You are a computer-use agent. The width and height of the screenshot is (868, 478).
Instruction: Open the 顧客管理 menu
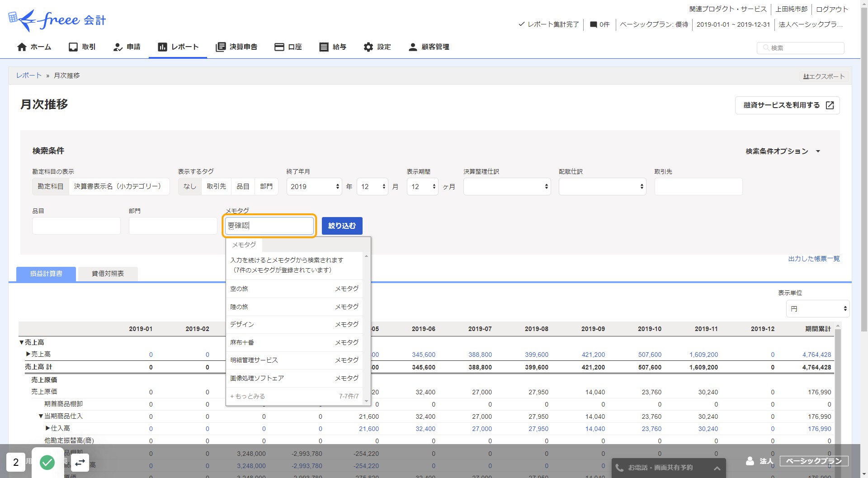(429, 47)
